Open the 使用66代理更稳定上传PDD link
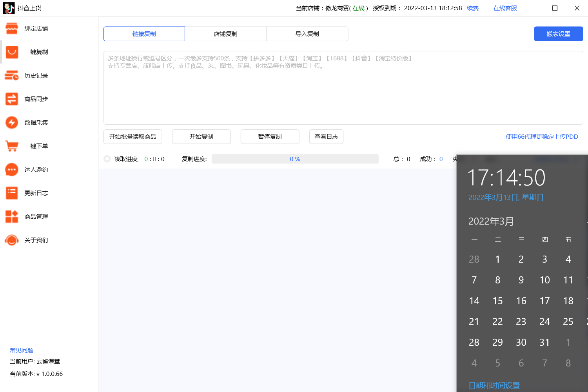 tap(542, 137)
